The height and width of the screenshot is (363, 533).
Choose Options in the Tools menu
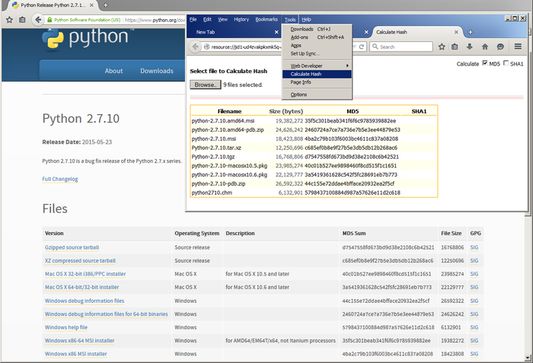pyautogui.click(x=317, y=94)
